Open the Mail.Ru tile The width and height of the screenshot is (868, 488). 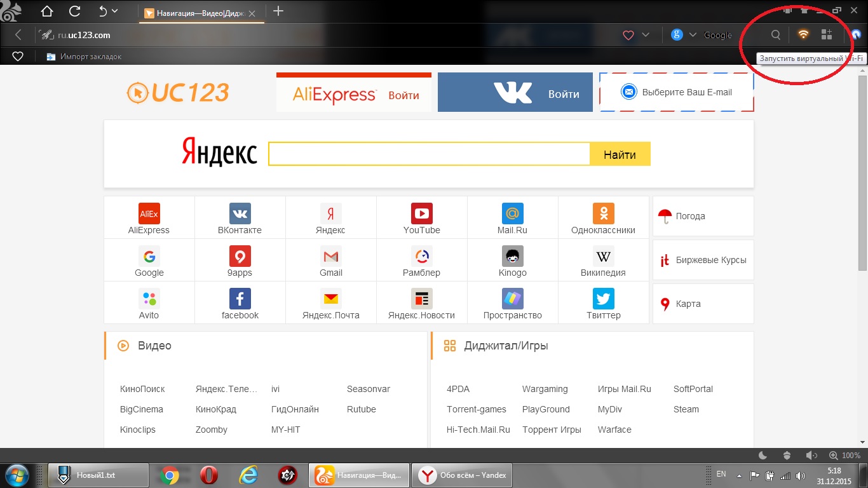(x=512, y=218)
